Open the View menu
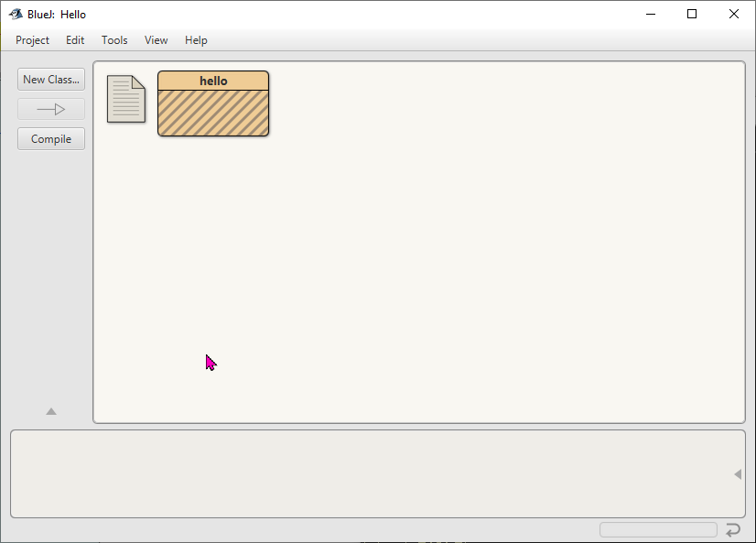The image size is (756, 543). [x=157, y=40]
